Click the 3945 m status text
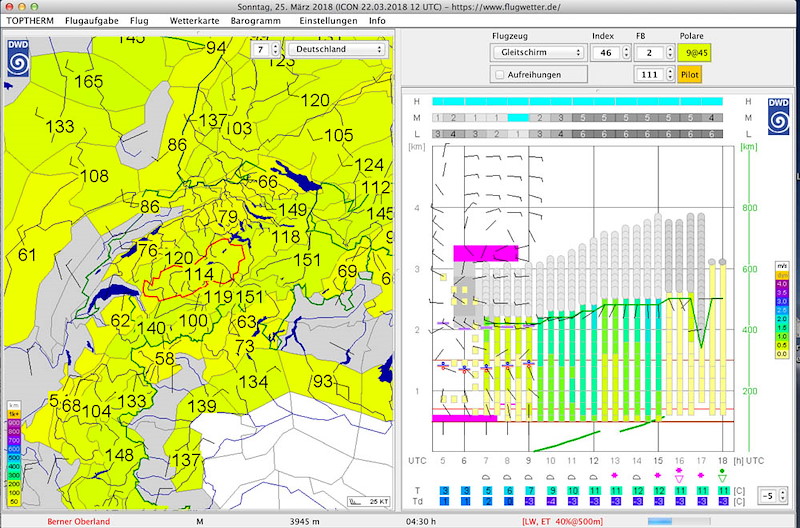This screenshot has width=800, height=528. [x=305, y=521]
